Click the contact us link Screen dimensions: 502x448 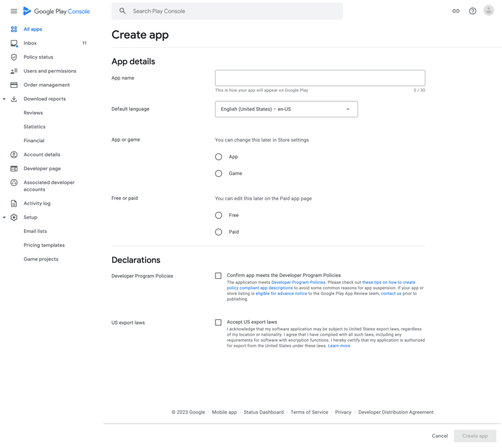(x=391, y=294)
